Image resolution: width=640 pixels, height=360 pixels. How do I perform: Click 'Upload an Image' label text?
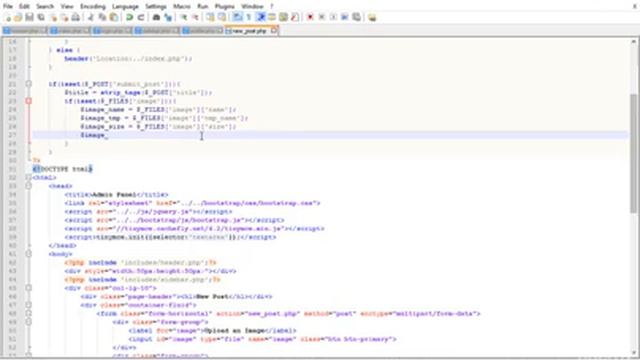(x=233, y=331)
